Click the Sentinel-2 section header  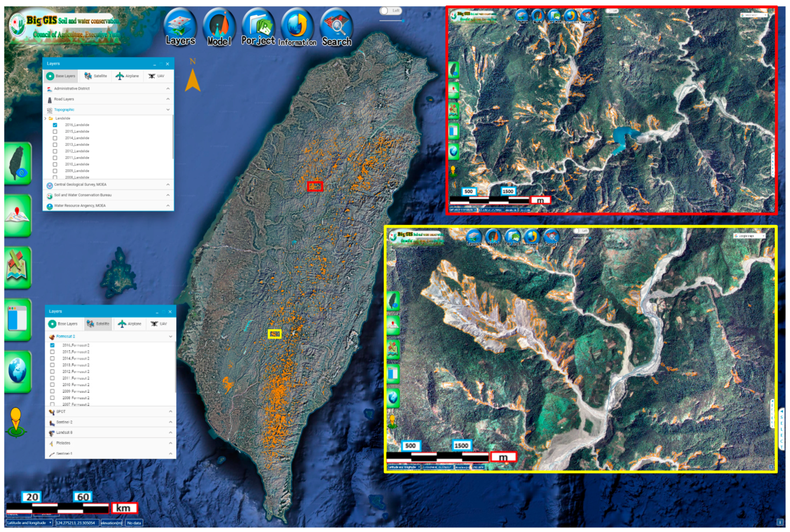click(110, 422)
